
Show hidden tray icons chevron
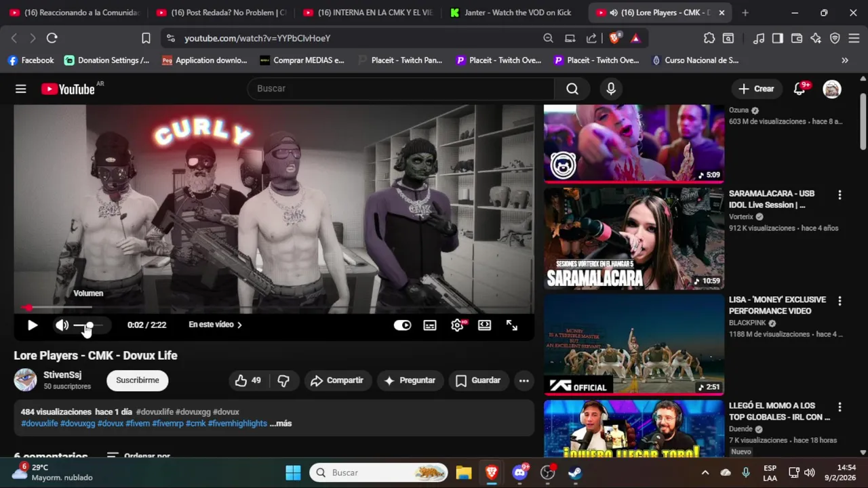tap(705, 472)
